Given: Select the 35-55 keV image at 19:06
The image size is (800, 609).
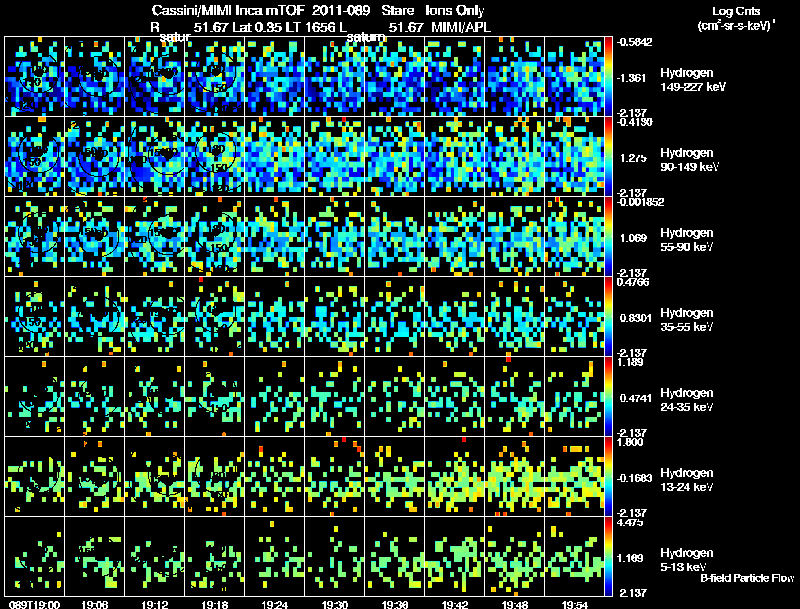Looking at the screenshot, I should pyautogui.click(x=94, y=317).
